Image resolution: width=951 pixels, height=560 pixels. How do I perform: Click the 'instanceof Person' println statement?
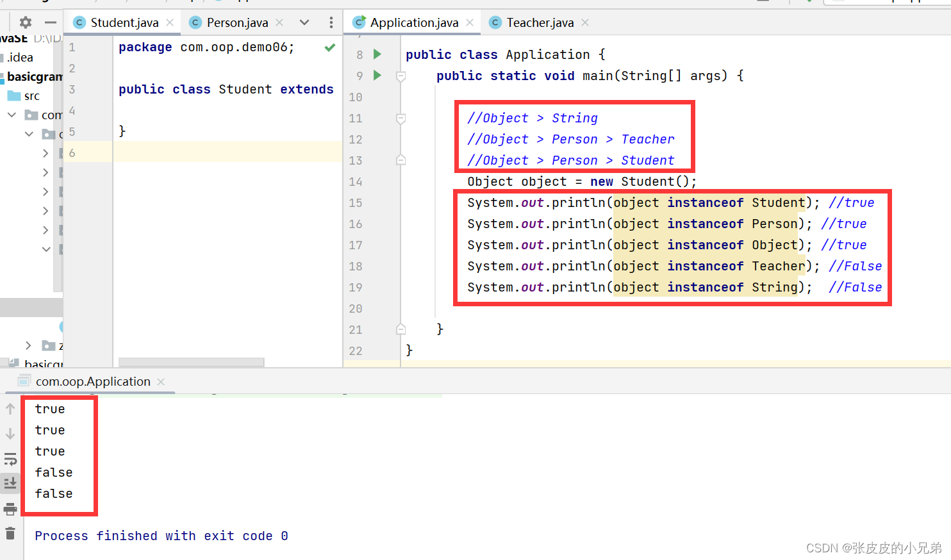[x=640, y=224]
